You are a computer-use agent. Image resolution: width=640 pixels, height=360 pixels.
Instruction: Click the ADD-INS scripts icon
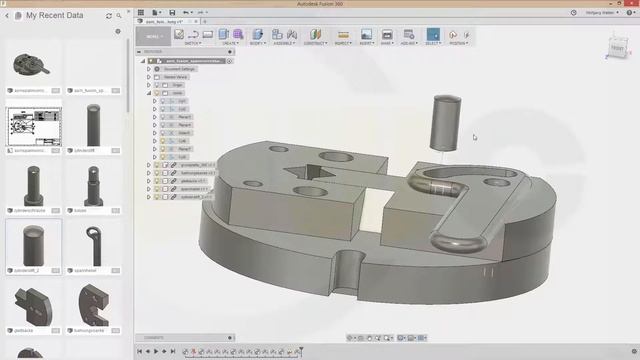(x=409, y=34)
